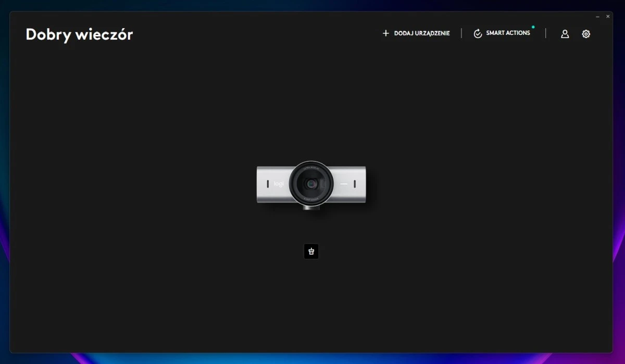625x364 pixels.
Task: Click the Smart Actions circular checkmark icon
Action: 478,34
